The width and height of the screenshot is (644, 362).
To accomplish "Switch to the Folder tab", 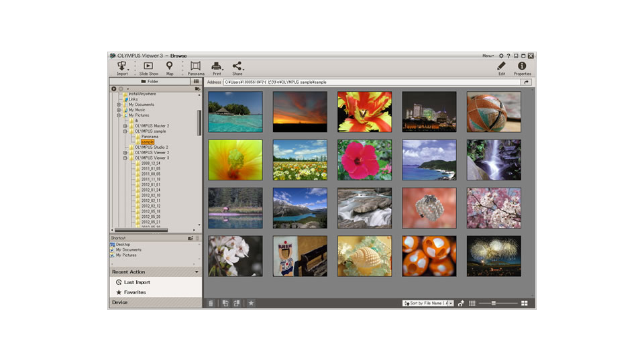I will click(150, 81).
